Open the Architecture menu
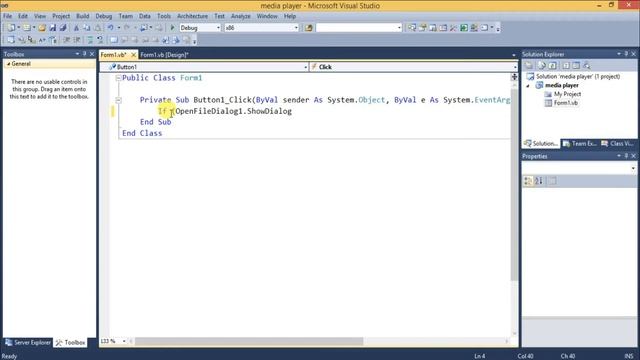The image size is (640, 360). 192,16
